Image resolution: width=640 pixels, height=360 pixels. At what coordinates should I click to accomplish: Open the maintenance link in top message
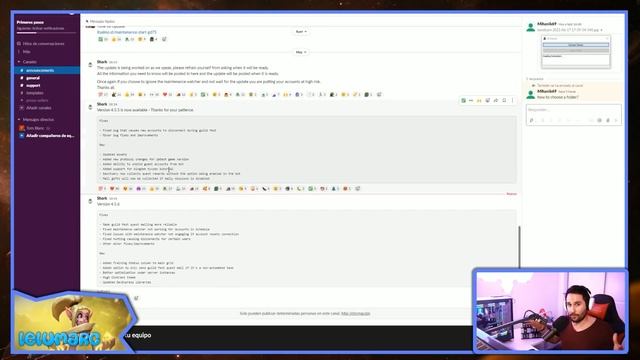127,32
